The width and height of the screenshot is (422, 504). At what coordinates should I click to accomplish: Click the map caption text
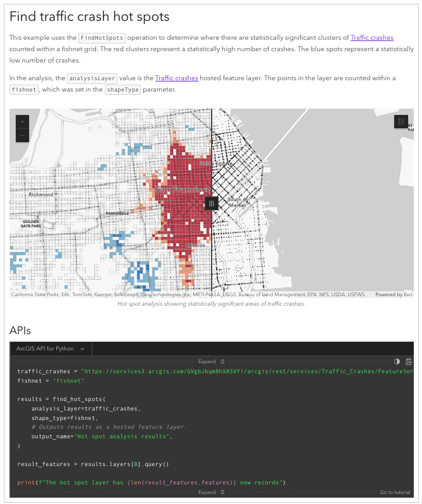point(211,304)
